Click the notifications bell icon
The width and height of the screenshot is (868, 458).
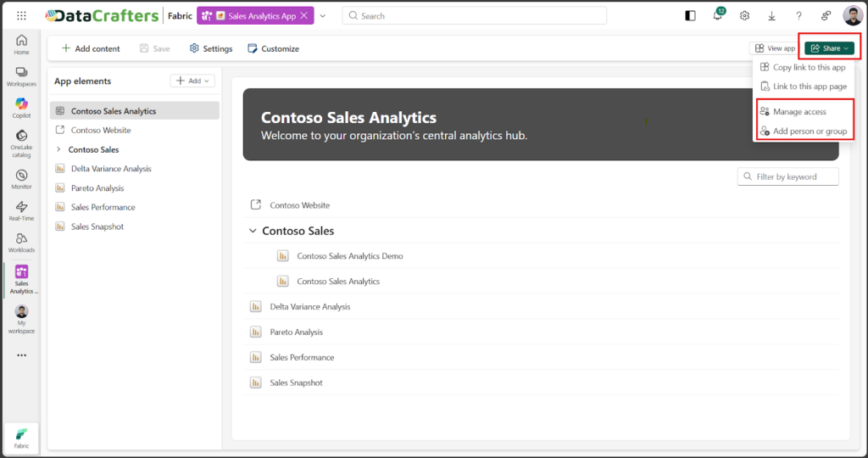[717, 16]
